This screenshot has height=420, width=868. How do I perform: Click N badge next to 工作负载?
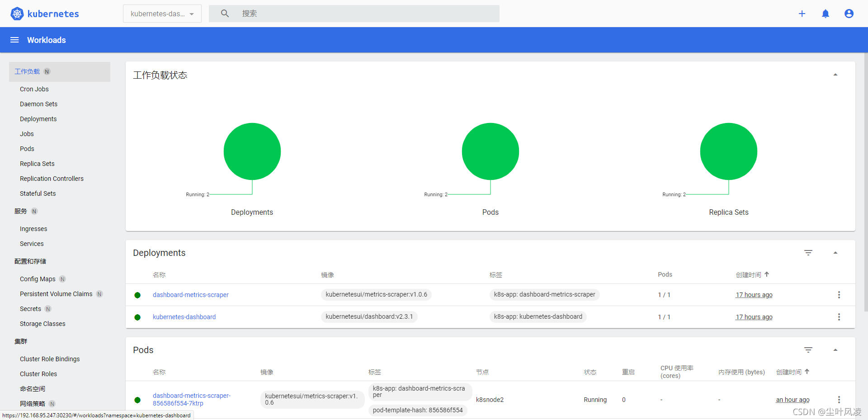pos(47,71)
